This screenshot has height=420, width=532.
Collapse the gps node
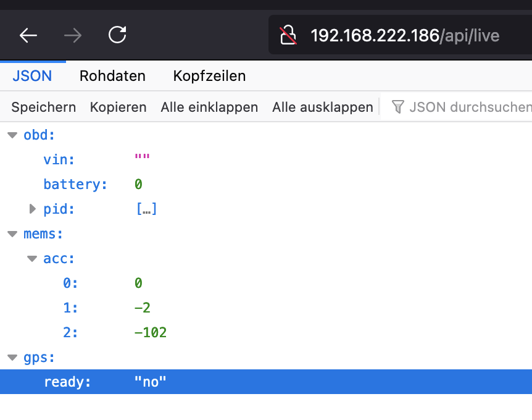pyautogui.click(x=12, y=358)
